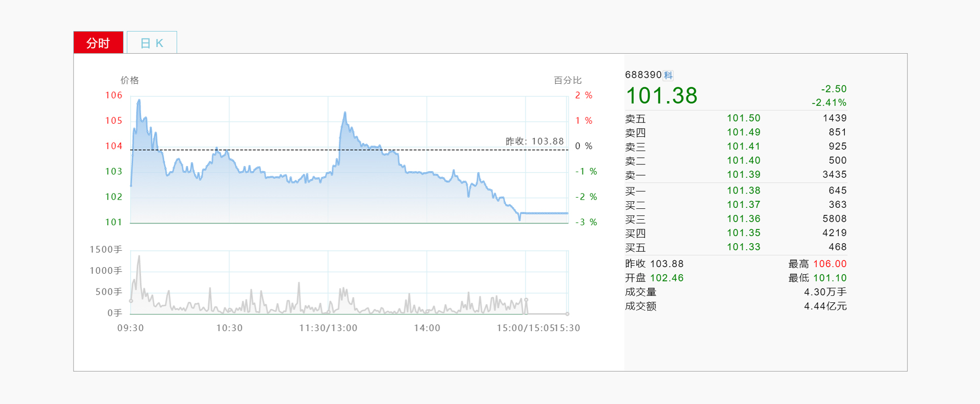Click the price axis label 106

pos(114,96)
